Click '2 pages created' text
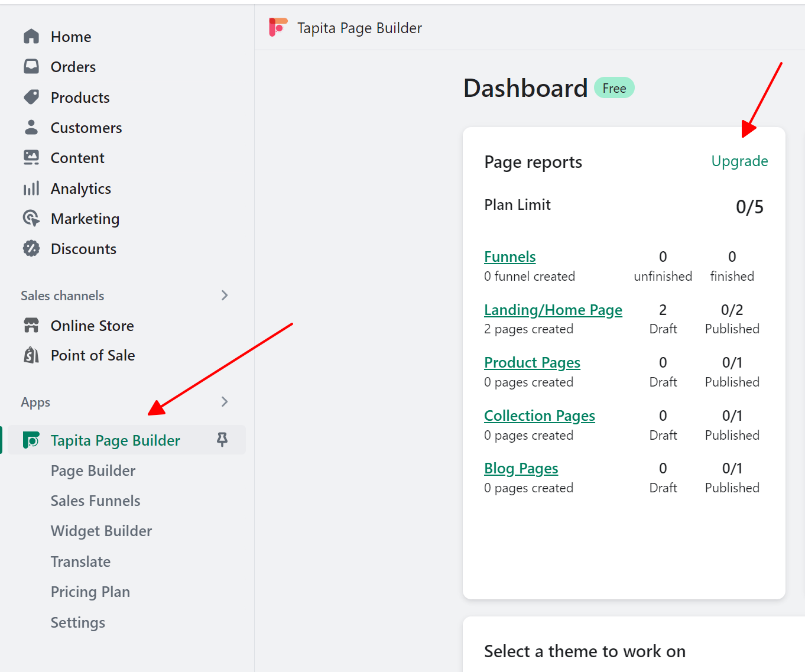The width and height of the screenshot is (805, 672). pos(528,329)
